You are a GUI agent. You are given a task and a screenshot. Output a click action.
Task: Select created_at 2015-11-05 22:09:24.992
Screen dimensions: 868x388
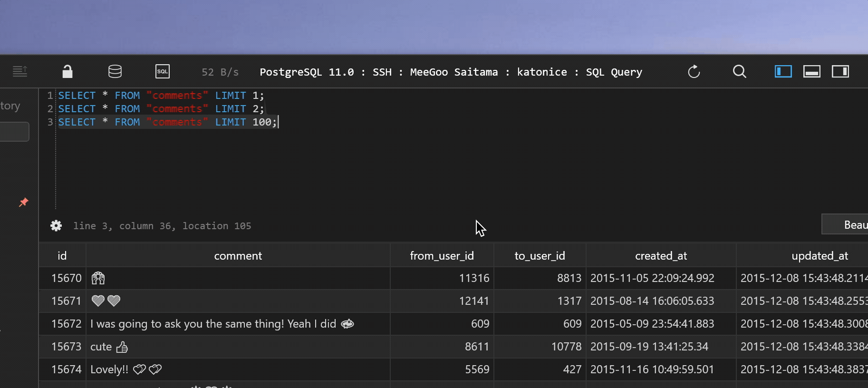pyautogui.click(x=661, y=278)
